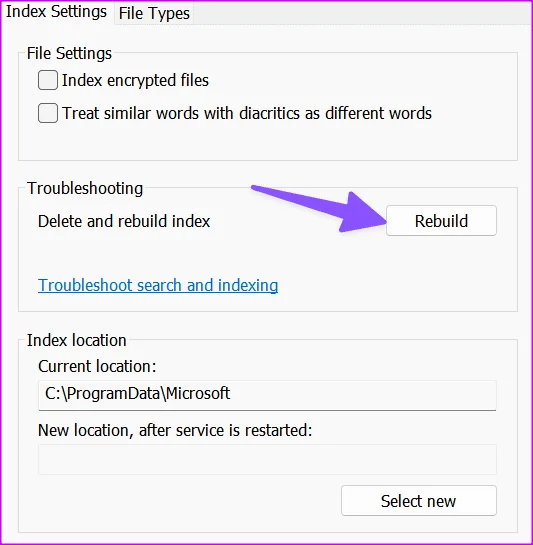Image resolution: width=533 pixels, height=545 pixels.
Task: Click the 'Index encrypted files' label text
Action: coord(135,80)
